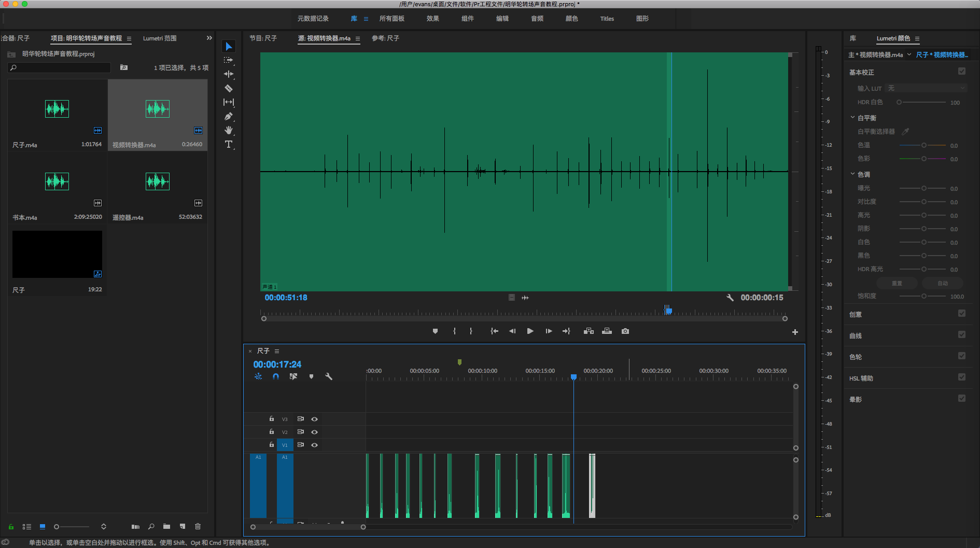Switch to the 颜色 workspace

(572, 19)
